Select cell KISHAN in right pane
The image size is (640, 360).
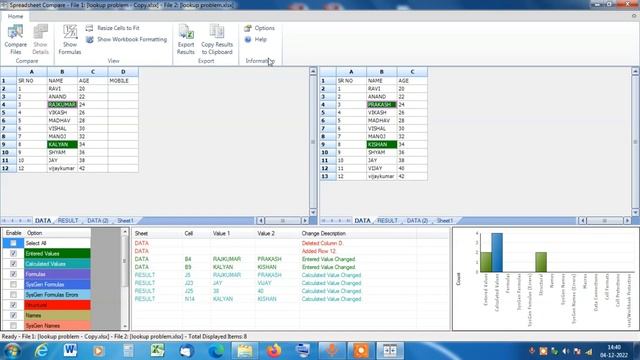[382, 144]
